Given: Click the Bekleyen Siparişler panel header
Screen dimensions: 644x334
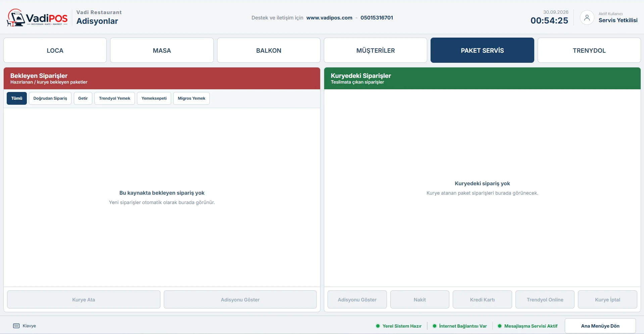Looking at the screenshot, I should [162, 78].
